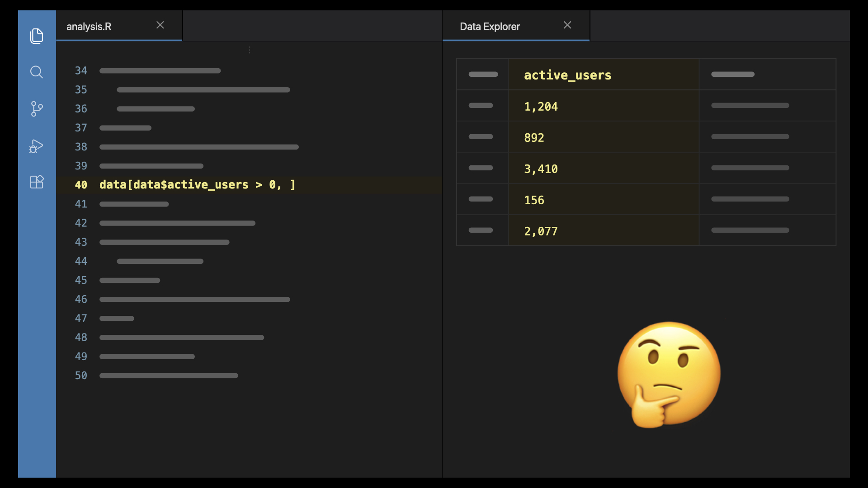The image size is (868, 488).
Task: Select line number 34 in the gutter
Action: [81, 70]
